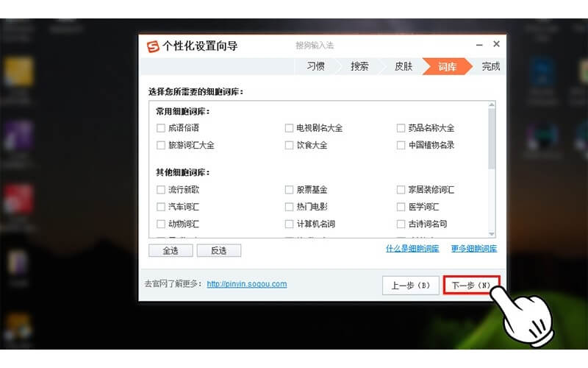Viewport: 588px width, 368px height.
Task: Continue with 下一步 (N) button
Action: (x=471, y=286)
